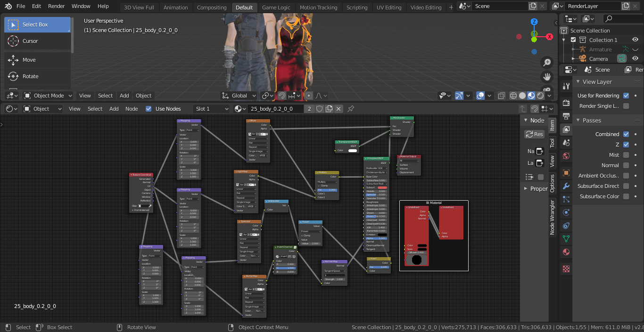Click the pan view hand gizmo

pos(547,76)
